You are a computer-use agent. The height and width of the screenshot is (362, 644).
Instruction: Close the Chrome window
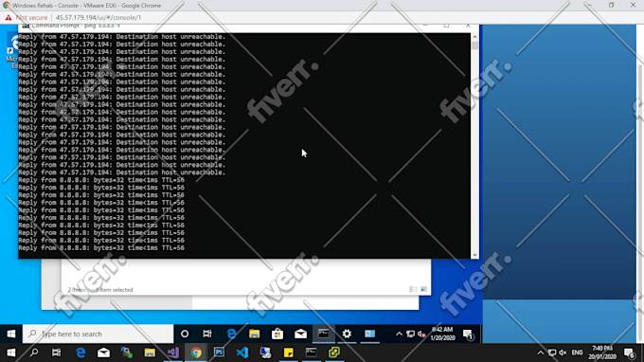pyautogui.click(x=633, y=5)
